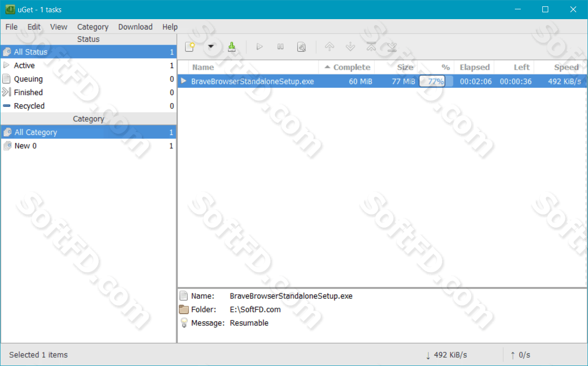Sort by the % column header
Image resolution: width=588 pixels, height=366 pixels.
tap(436, 67)
